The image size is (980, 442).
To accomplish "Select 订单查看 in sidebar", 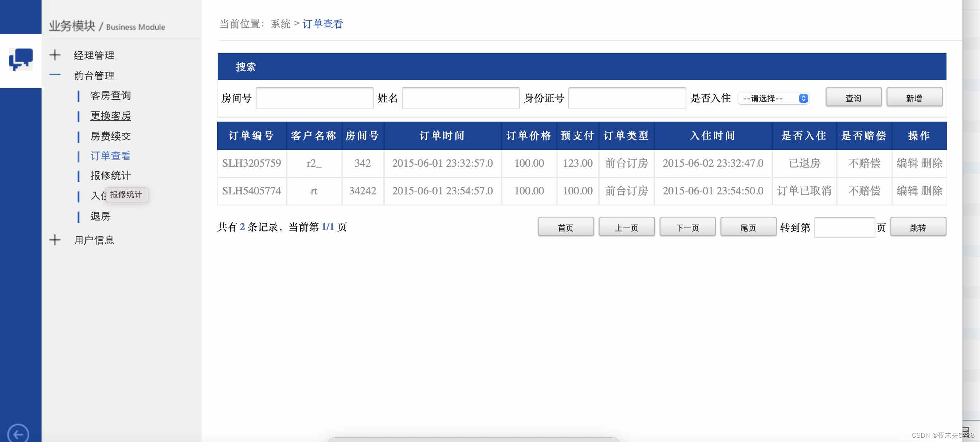I will [111, 156].
